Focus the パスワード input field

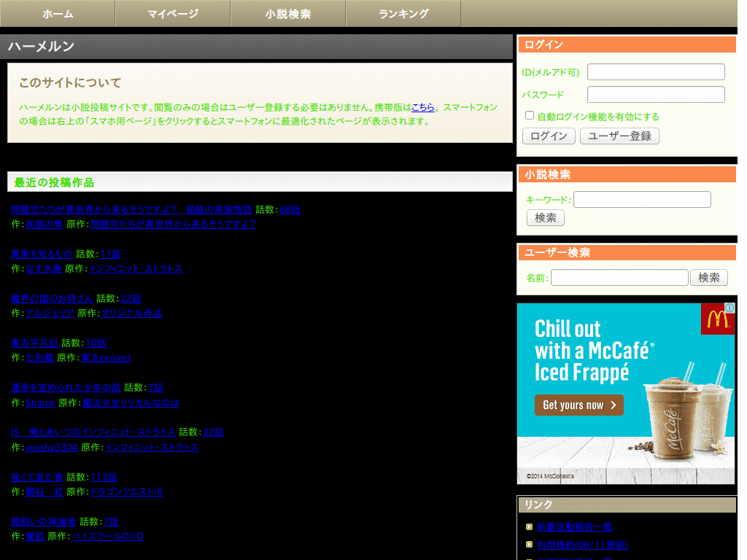(656, 95)
